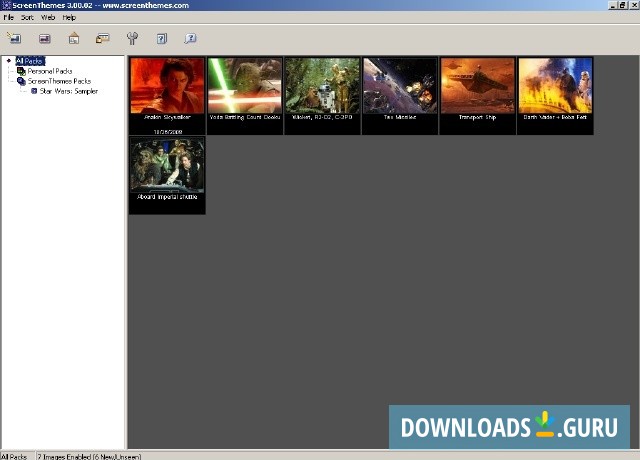Select the Transport Ship thumbnail
The height and width of the screenshot is (460, 640).
click(478, 96)
